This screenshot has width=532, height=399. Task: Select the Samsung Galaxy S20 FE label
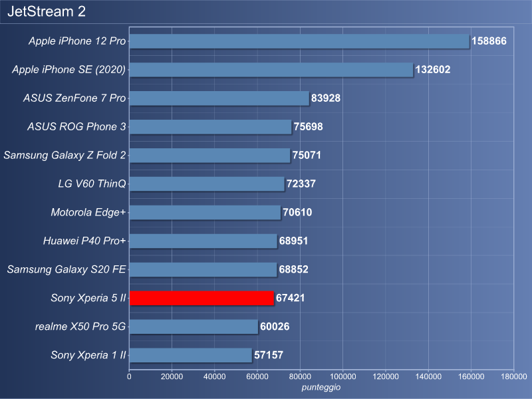click(66, 269)
